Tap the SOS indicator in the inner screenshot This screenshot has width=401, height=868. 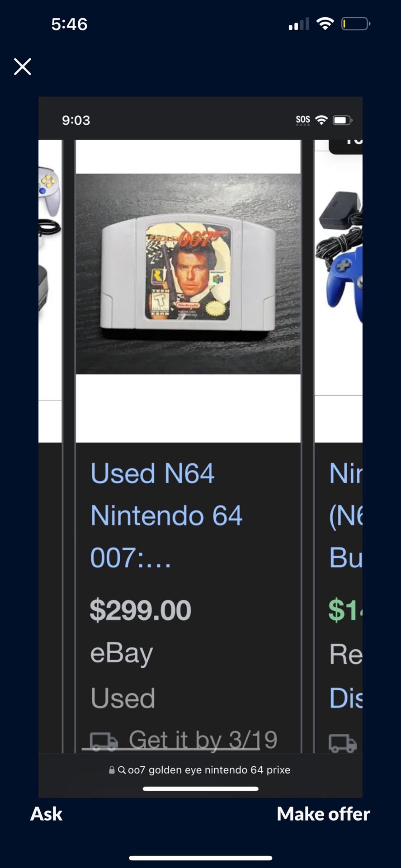pyautogui.click(x=303, y=120)
